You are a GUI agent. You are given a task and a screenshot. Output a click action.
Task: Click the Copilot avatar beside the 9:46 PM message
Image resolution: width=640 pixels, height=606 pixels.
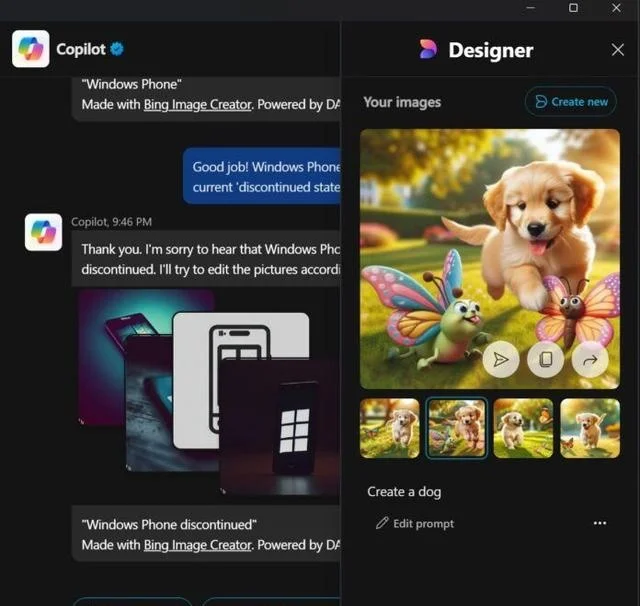click(43, 232)
